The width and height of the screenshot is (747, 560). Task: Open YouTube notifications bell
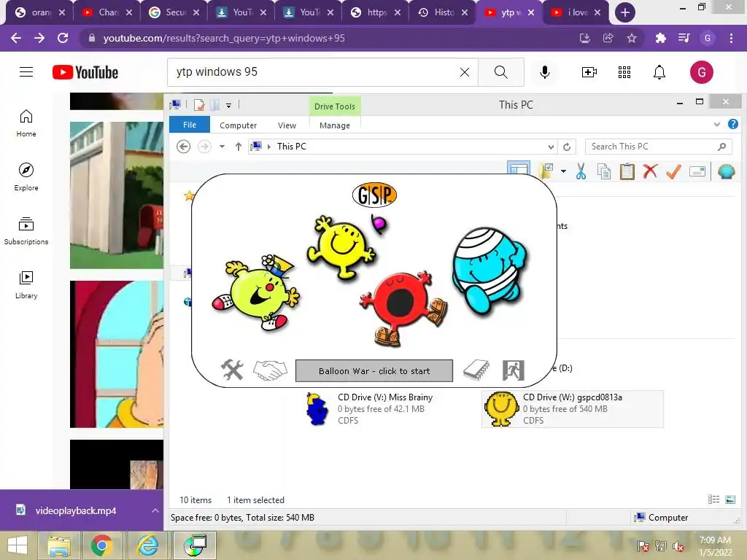pos(659,72)
